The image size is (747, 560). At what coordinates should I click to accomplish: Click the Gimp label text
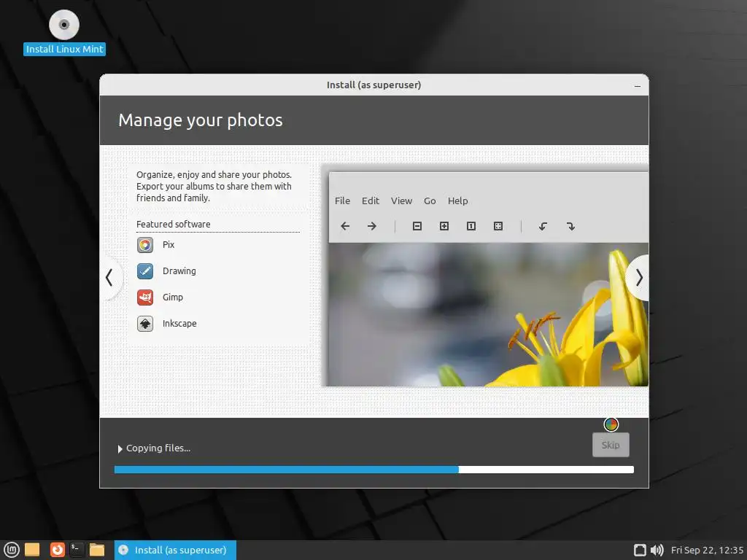tap(172, 297)
